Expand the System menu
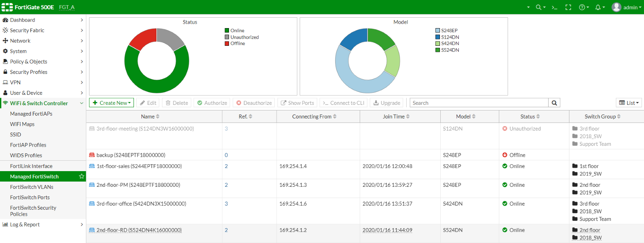This screenshot has height=243, width=644. (x=43, y=51)
